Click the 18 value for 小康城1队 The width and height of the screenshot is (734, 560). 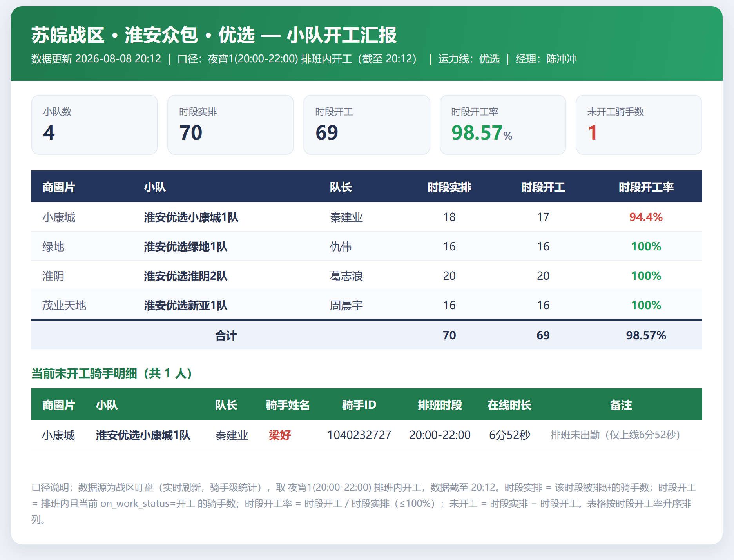tap(449, 217)
